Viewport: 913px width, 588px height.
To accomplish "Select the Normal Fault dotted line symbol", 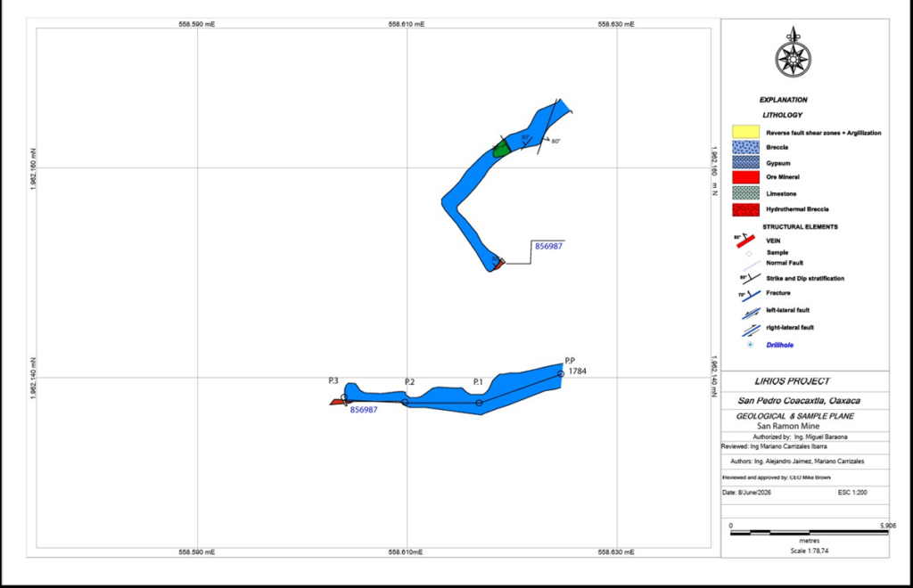I will [x=751, y=265].
